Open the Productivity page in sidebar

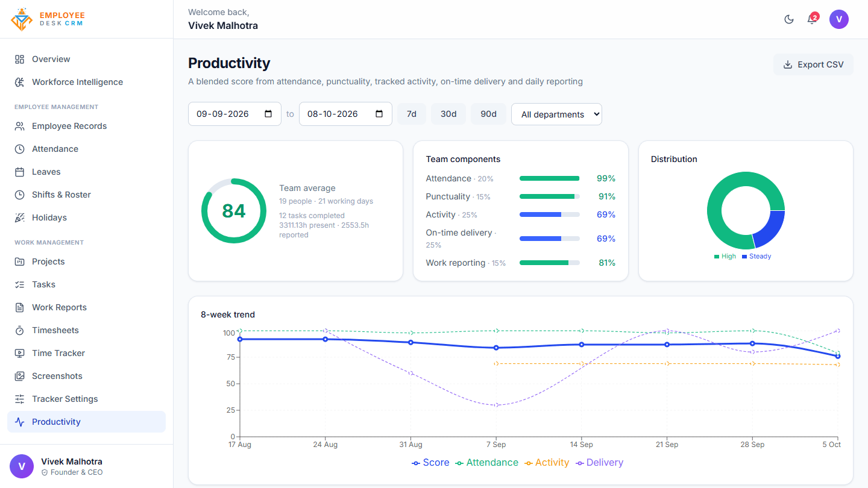click(x=86, y=422)
